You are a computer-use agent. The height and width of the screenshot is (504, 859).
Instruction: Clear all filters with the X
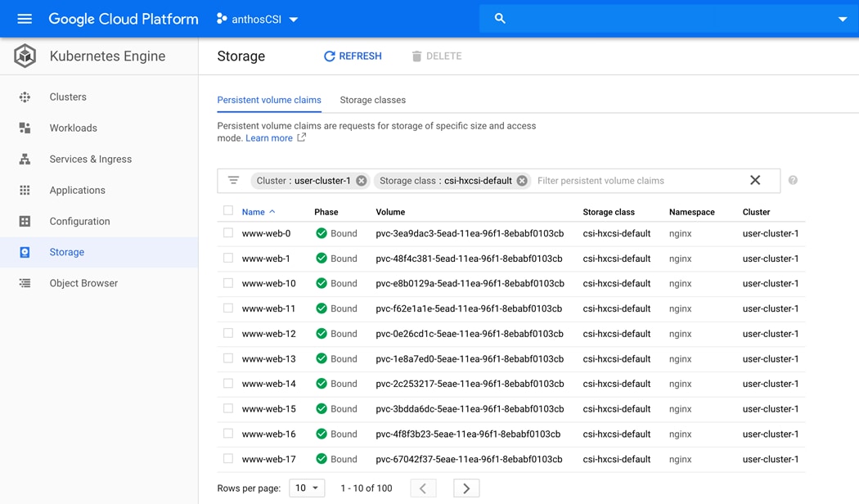pyautogui.click(x=755, y=180)
